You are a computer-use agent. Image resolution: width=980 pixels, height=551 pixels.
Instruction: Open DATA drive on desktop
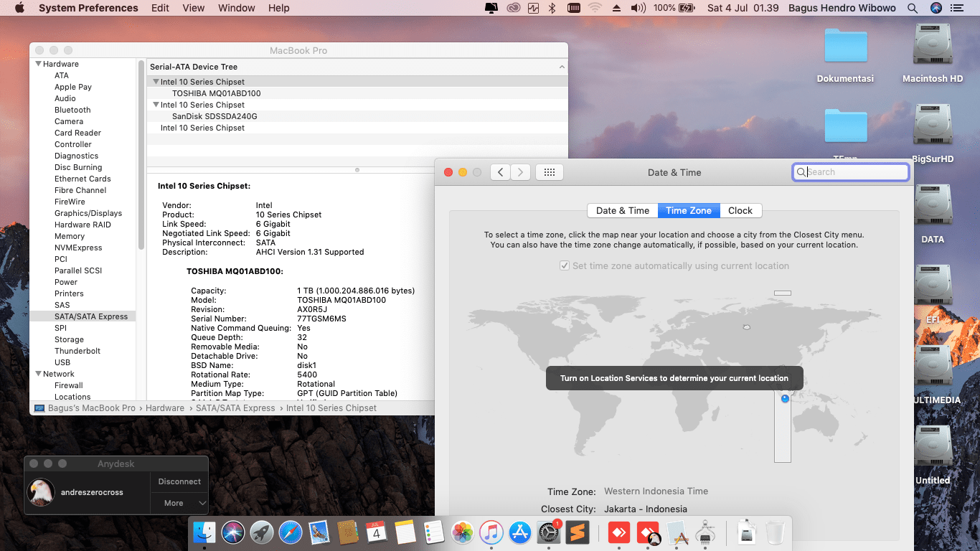933,213
